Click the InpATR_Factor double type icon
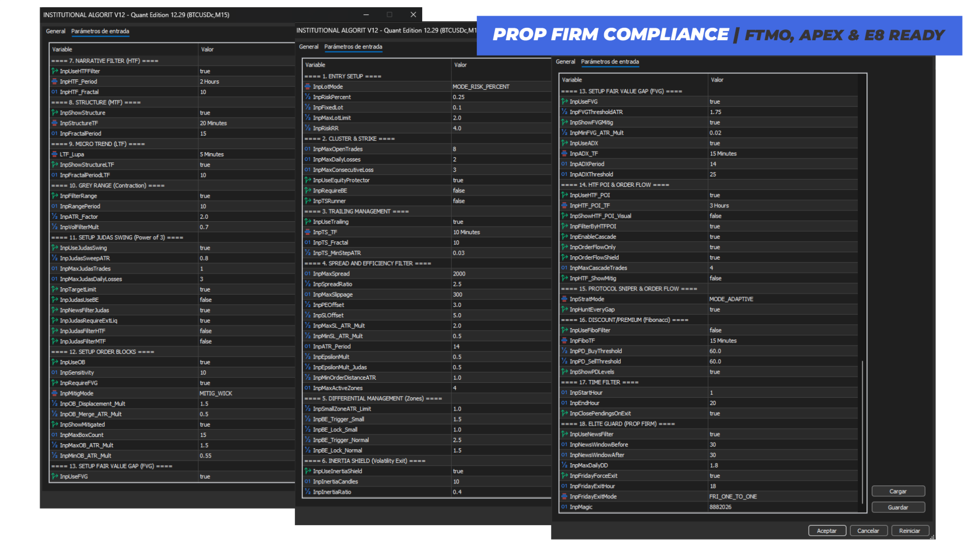Screen dimensions: 980x552 coord(54,217)
